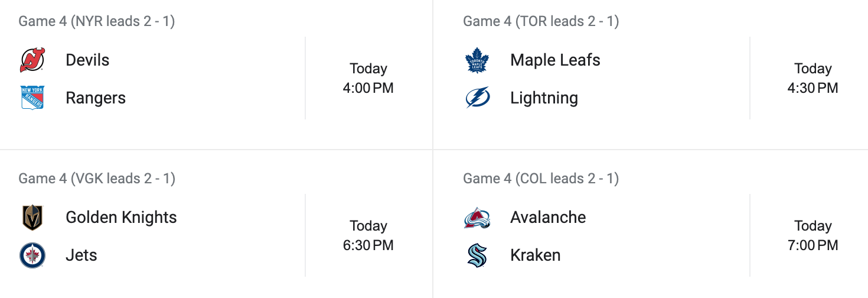Click the Winnipeg Jets logo
This screenshot has width=868, height=298.
(x=32, y=255)
